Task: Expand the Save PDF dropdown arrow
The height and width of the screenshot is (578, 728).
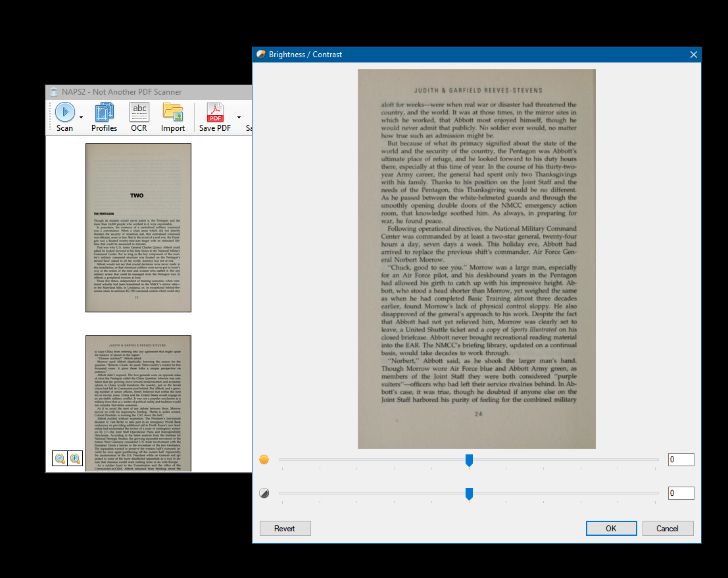Action: 239,118
